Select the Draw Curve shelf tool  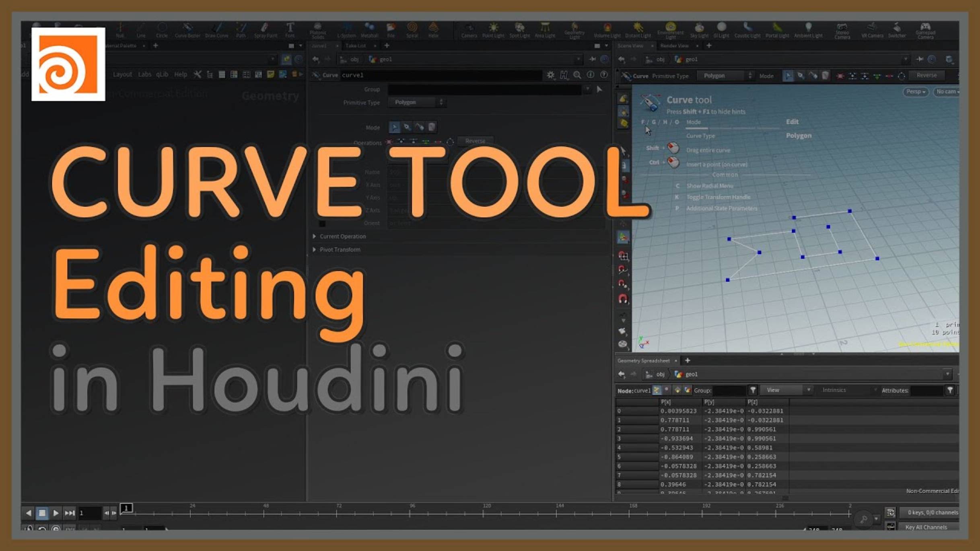point(216,30)
